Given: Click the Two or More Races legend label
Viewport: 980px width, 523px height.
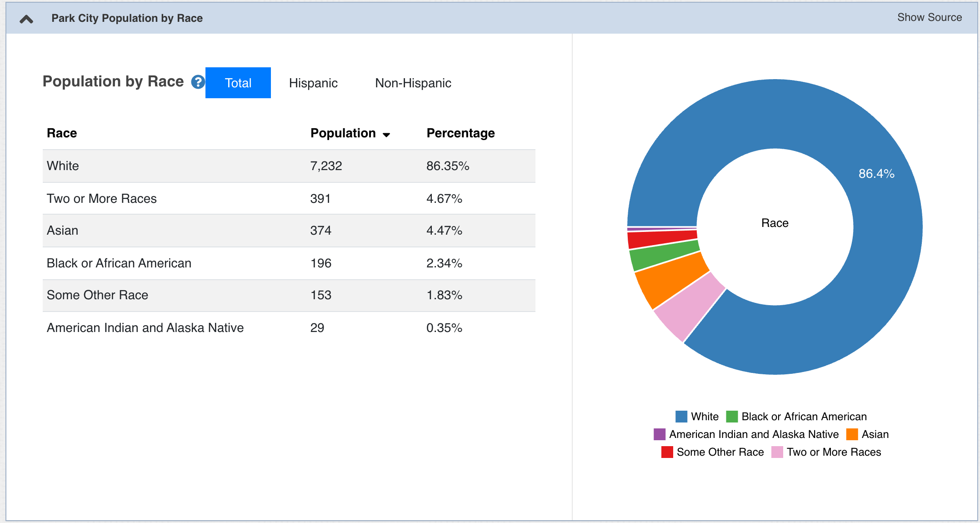Looking at the screenshot, I should click(x=834, y=452).
